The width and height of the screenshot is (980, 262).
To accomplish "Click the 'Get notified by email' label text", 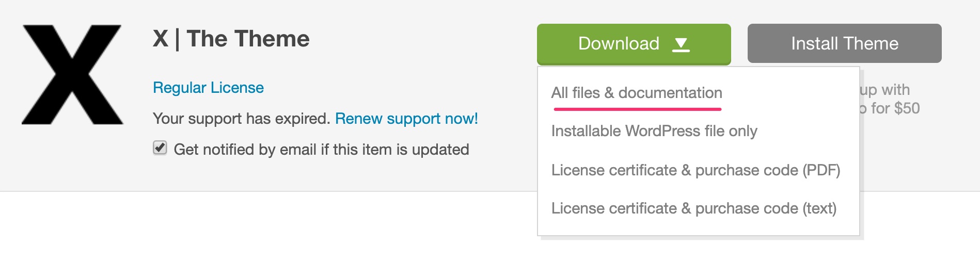I will (321, 150).
